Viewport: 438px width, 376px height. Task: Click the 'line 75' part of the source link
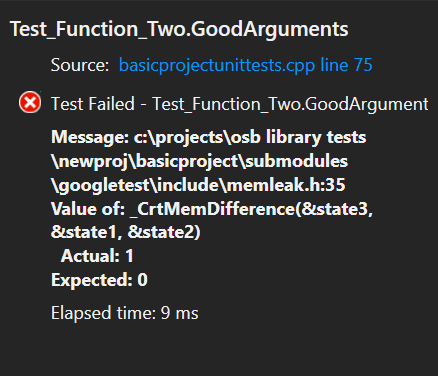point(346,65)
